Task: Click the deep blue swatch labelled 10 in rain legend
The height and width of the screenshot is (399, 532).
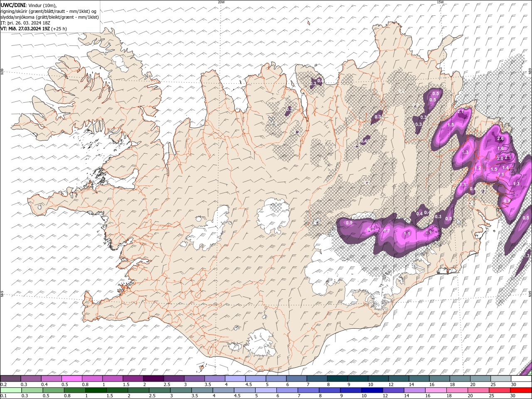Action: (372, 390)
